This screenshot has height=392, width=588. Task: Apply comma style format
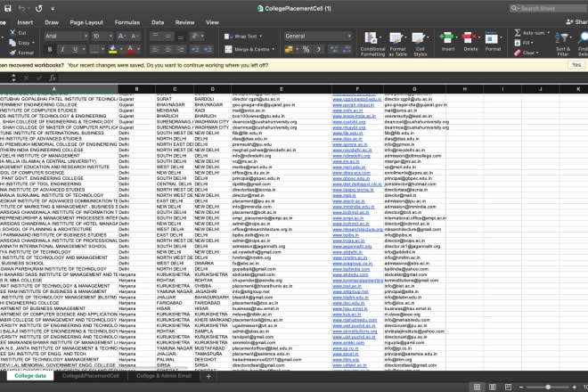coord(319,50)
